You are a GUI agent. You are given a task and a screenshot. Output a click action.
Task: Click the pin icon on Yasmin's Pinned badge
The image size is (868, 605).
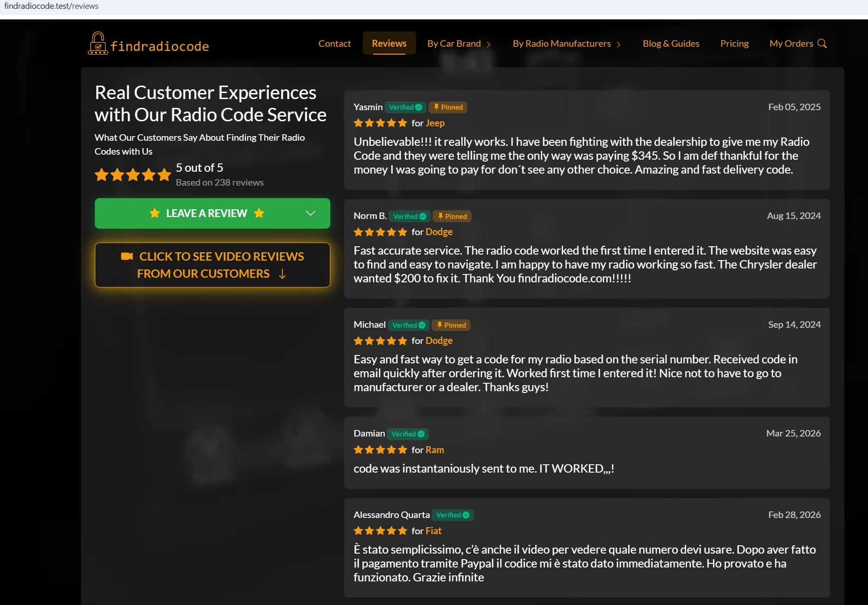436,107
